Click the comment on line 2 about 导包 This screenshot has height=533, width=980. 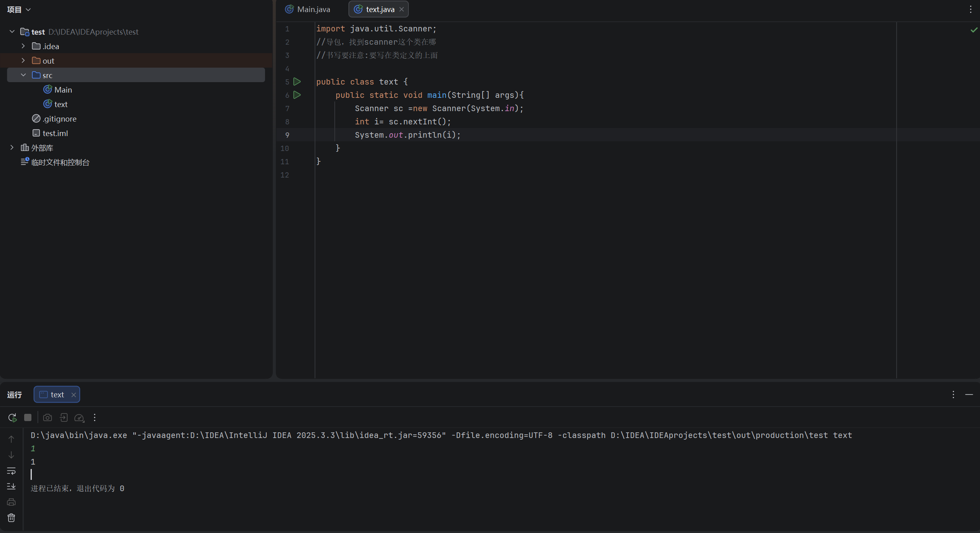pos(376,42)
